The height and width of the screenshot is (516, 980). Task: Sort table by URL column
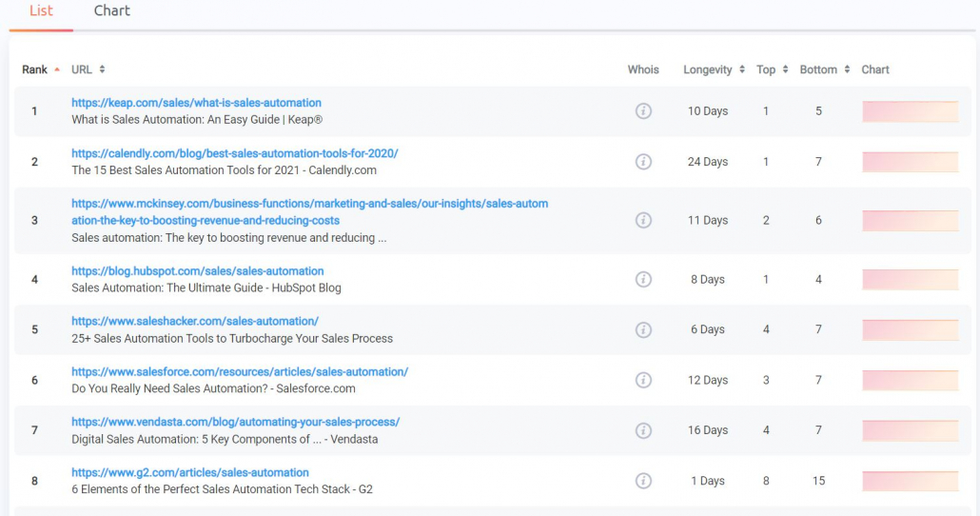tap(88, 69)
